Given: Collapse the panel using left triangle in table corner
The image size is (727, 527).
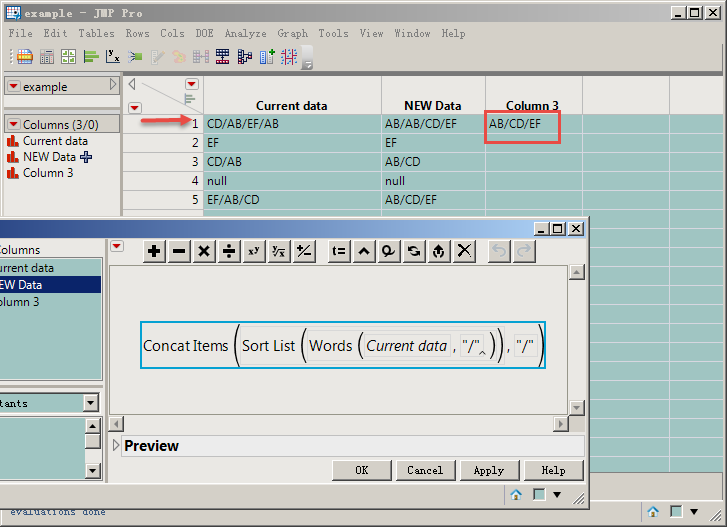Looking at the screenshot, I should pyautogui.click(x=132, y=84).
